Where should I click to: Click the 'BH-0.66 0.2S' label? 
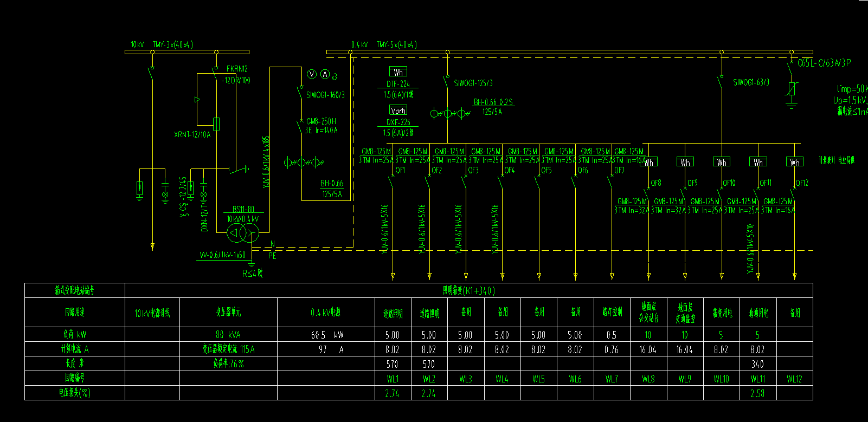click(493, 102)
